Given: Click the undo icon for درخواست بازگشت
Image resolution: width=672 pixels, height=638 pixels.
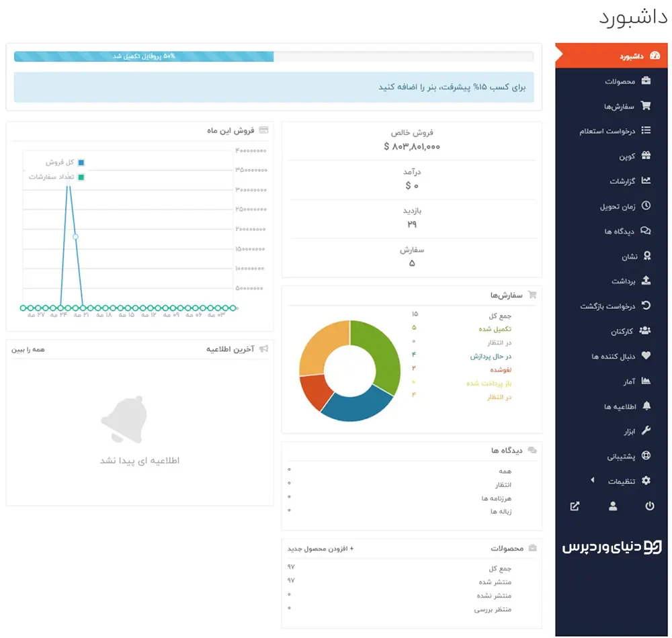Looking at the screenshot, I should 646,306.
